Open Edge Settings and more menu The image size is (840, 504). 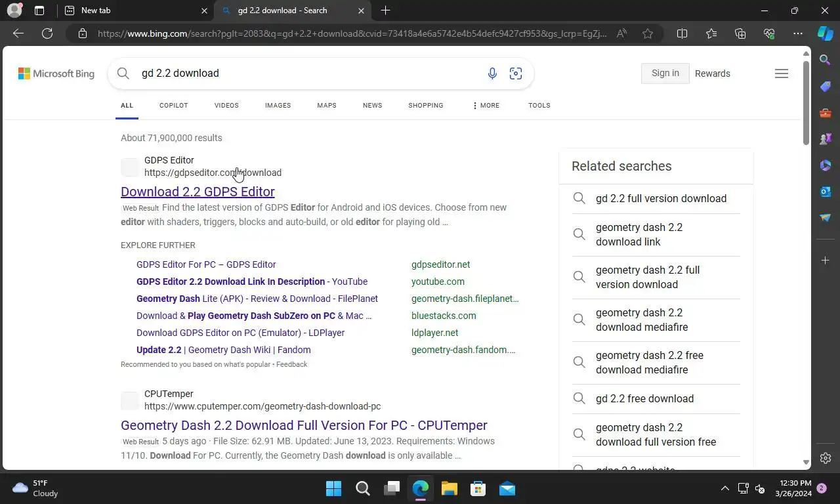click(x=797, y=33)
